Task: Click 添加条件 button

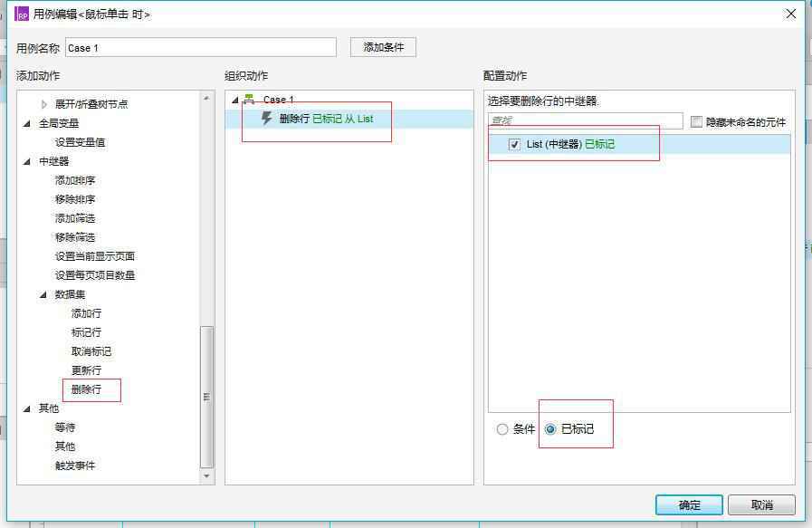Action: pos(383,47)
